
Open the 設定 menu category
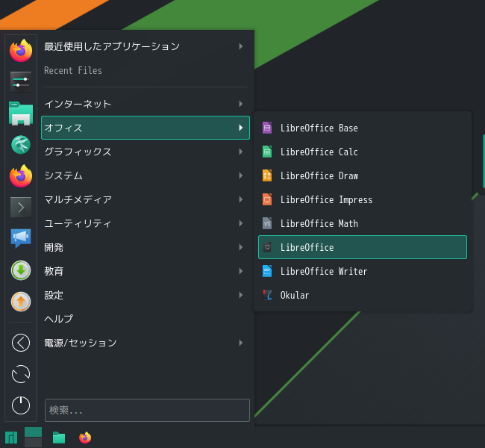coord(145,295)
